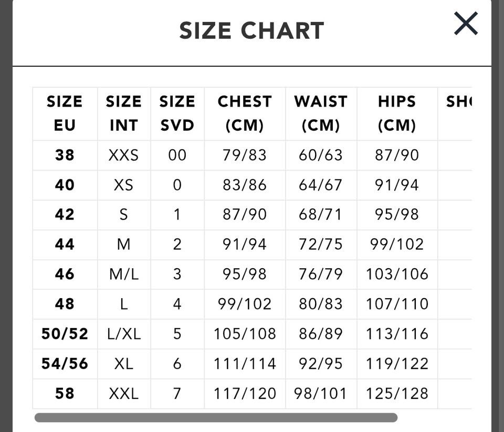Click the HIPS (CM) column header
504x432 pixels.
(397, 113)
